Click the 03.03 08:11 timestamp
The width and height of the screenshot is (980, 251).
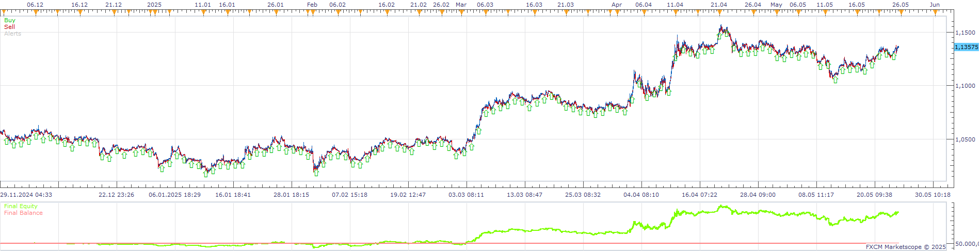tap(467, 195)
